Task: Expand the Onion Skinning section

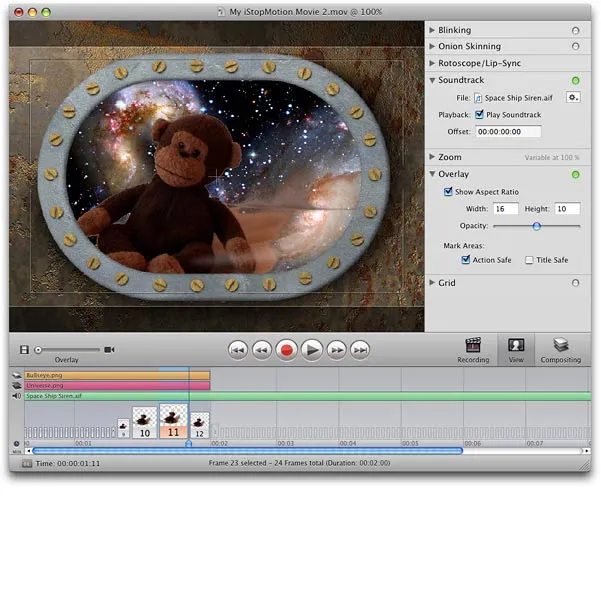Action: pos(432,46)
